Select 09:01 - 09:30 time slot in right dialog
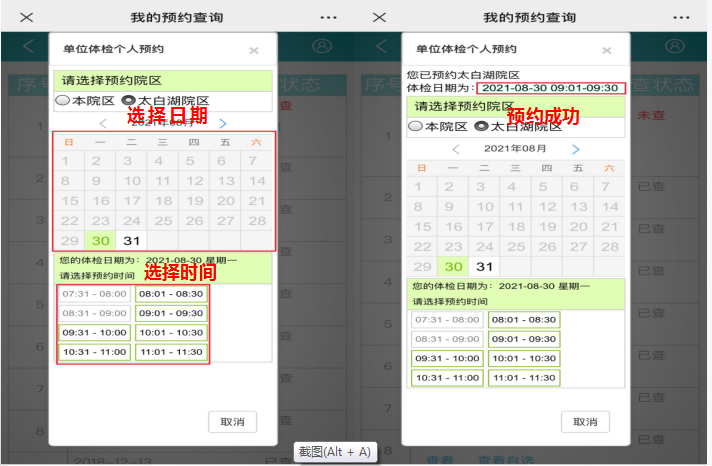This screenshot has height=466, width=712. [x=523, y=339]
